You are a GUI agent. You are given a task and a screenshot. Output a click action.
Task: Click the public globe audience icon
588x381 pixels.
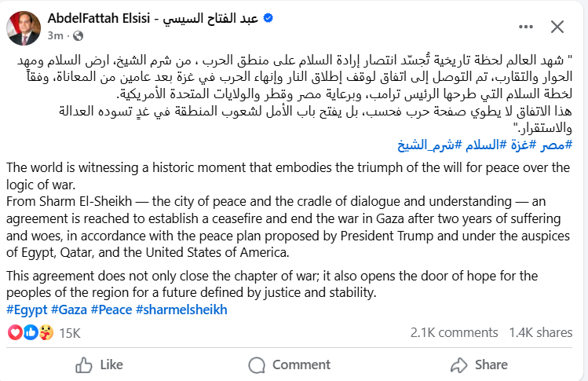click(77, 35)
